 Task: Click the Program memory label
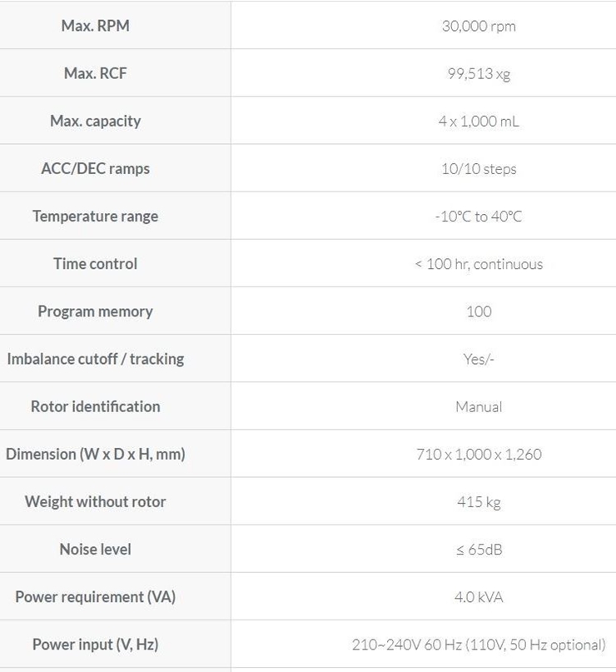coord(96,311)
